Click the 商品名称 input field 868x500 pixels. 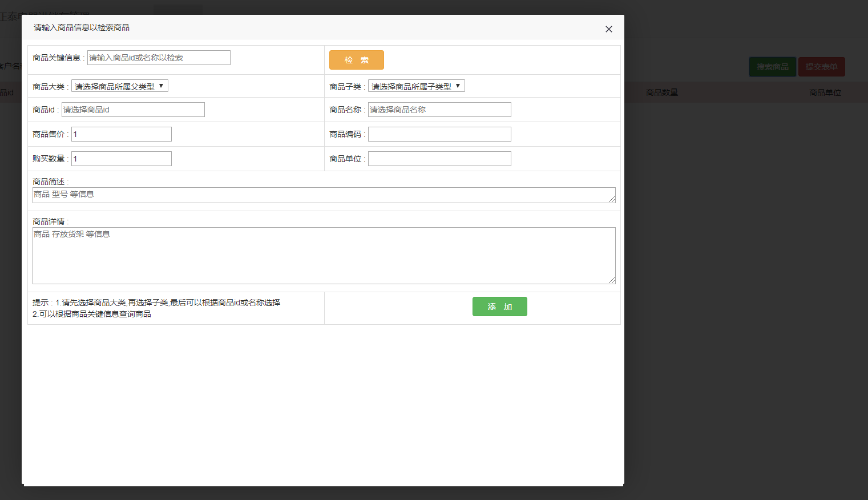(x=439, y=110)
